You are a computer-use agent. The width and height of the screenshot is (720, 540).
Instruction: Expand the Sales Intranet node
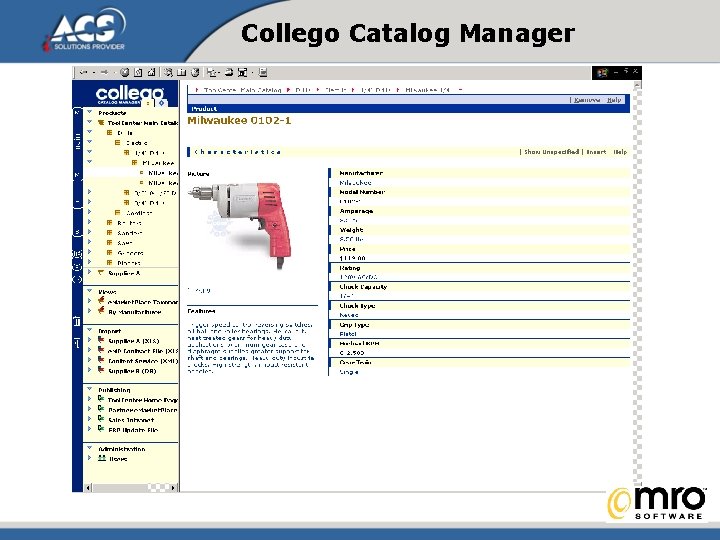pos(90,419)
